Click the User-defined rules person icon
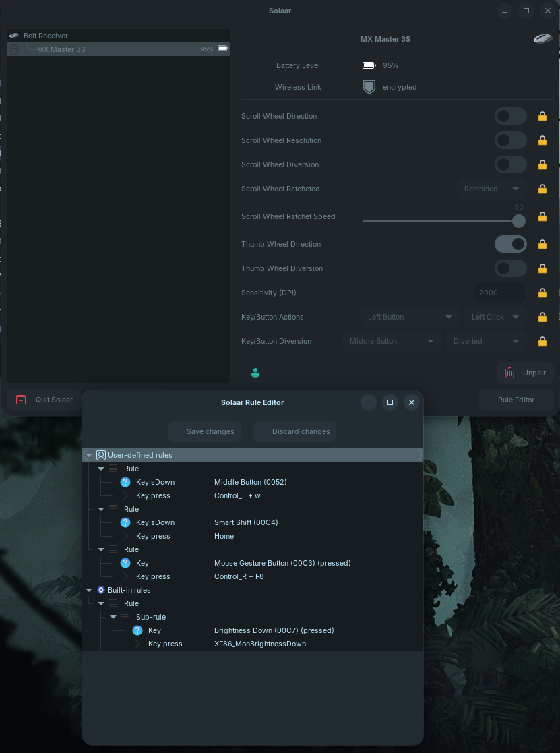560x753 pixels. pos(101,455)
